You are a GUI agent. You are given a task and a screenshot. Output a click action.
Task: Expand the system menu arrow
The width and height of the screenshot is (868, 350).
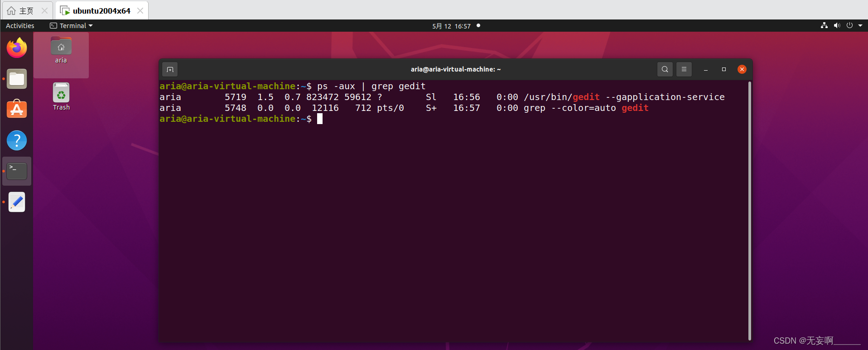pyautogui.click(x=860, y=26)
